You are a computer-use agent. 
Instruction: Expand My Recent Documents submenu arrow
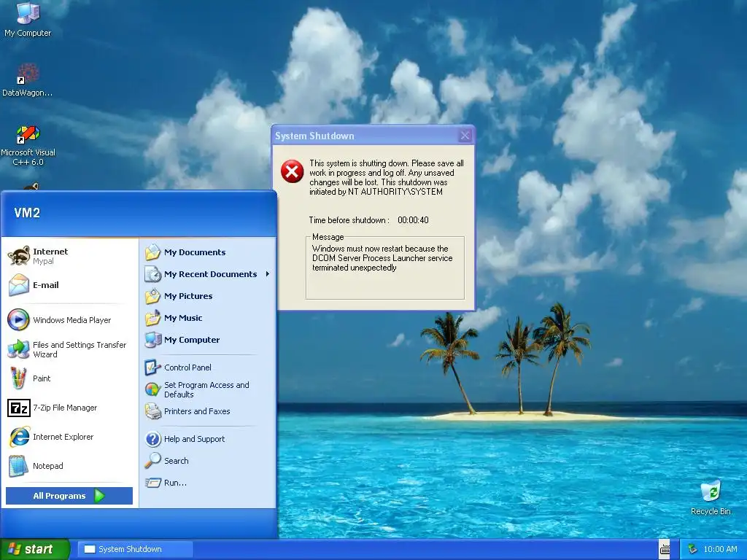[x=268, y=274]
